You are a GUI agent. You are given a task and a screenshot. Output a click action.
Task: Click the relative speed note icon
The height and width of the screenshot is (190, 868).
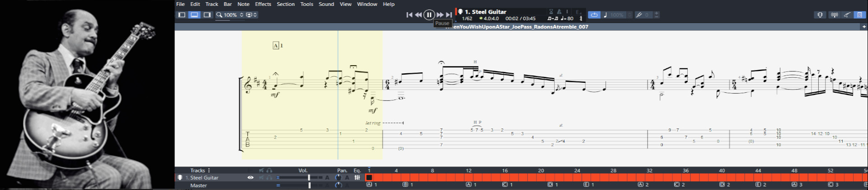[605, 15]
